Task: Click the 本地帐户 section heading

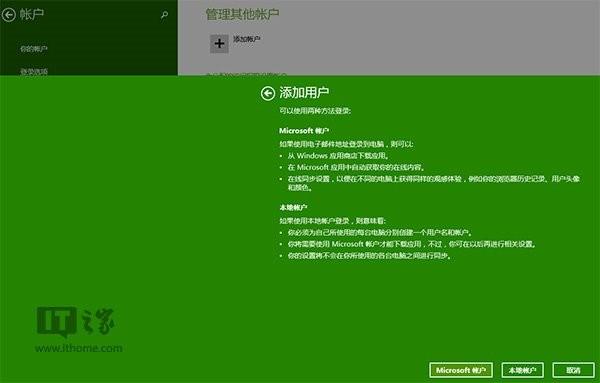Action: pos(293,208)
